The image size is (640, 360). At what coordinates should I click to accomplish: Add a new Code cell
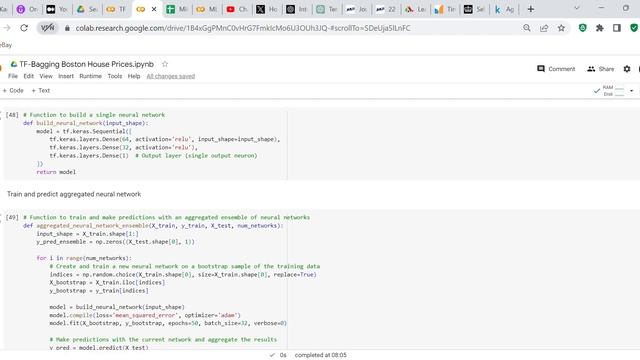click(x=13, y=91)
